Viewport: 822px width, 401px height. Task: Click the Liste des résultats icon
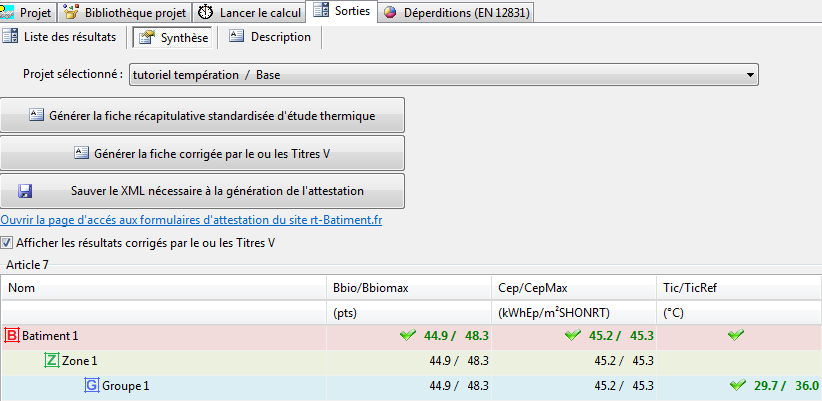click(10, 36)
